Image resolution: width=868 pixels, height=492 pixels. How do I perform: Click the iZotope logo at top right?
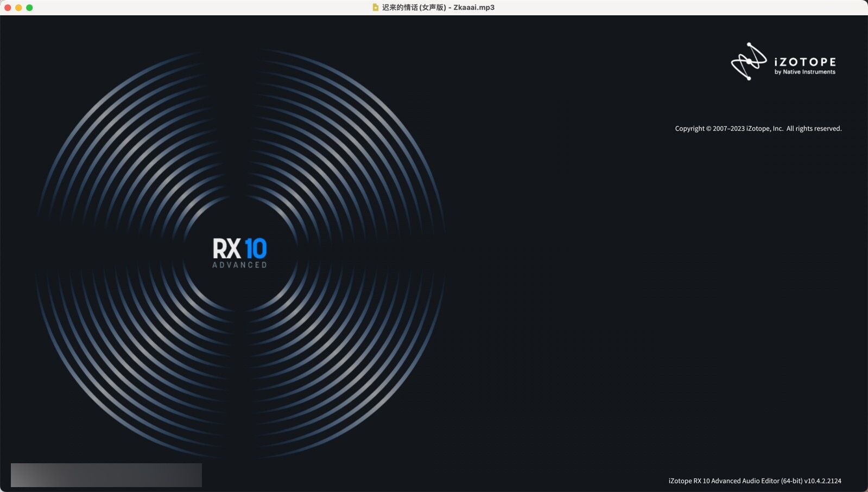[783, 61]
